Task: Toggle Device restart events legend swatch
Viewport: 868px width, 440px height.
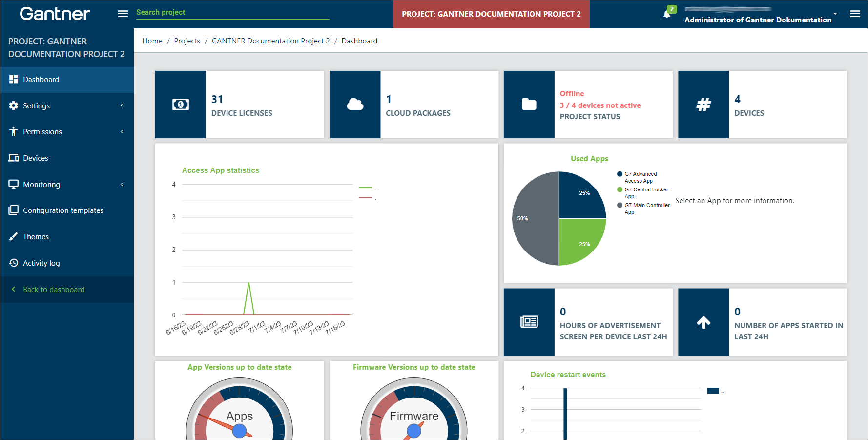Action: (x=713, y=391)
